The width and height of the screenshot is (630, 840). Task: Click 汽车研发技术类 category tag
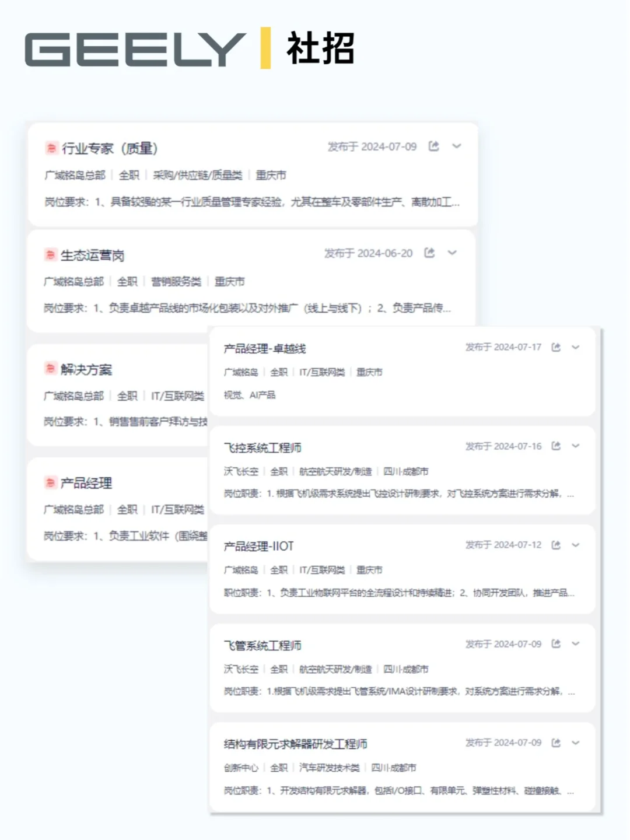(x=330, y=768)
